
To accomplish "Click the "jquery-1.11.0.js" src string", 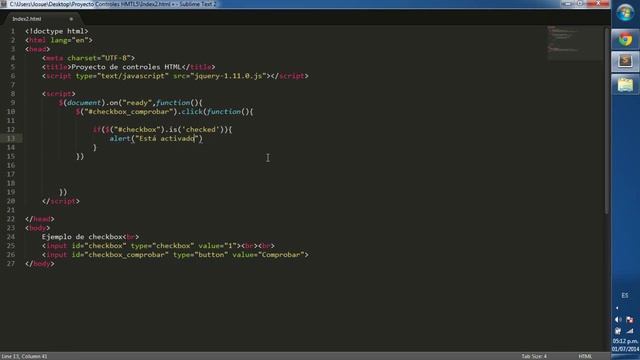I will (228, 76).
